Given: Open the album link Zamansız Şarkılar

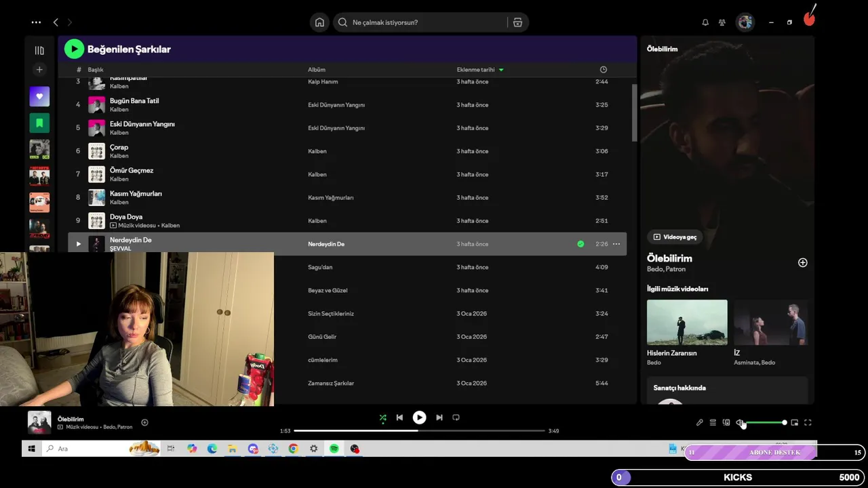Looking at the screenshot, I should point(331,383).
